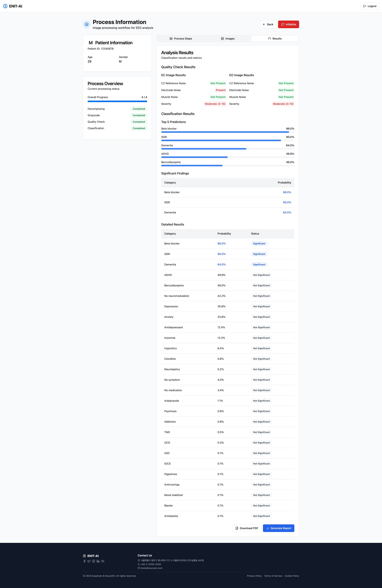Open the Facebook icon in footer

click(x=84, y=561)
